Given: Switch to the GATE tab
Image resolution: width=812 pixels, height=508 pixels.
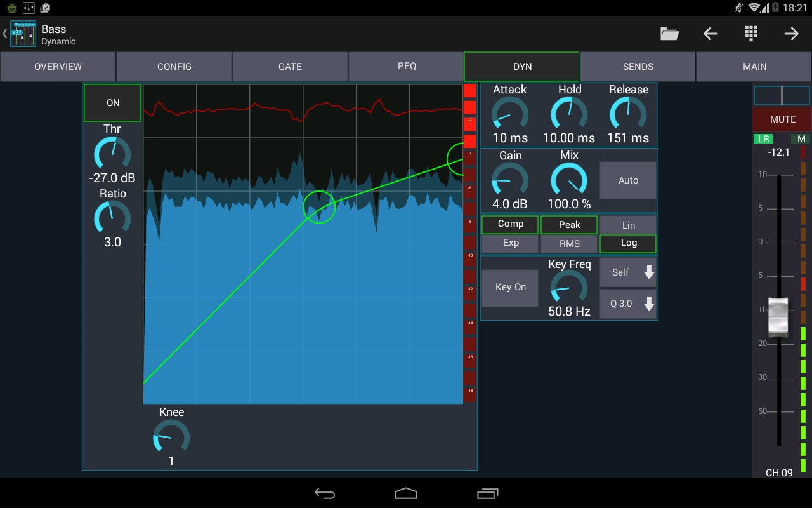Looking at the screenshot, I should point(290,66).
